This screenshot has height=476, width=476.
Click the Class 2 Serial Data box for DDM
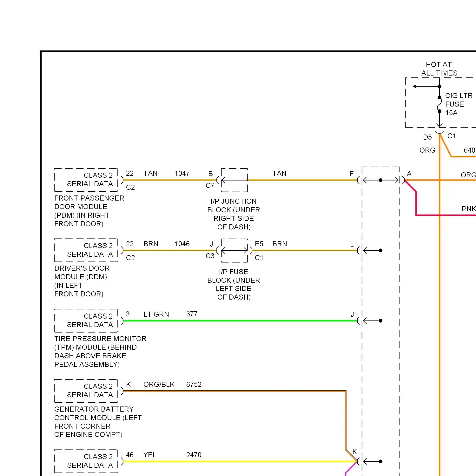pos(86,250)
